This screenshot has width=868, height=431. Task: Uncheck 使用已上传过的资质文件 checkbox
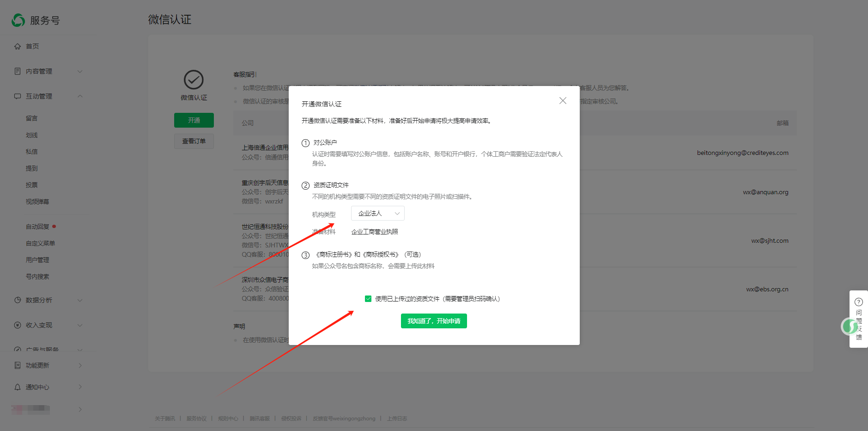368,299
